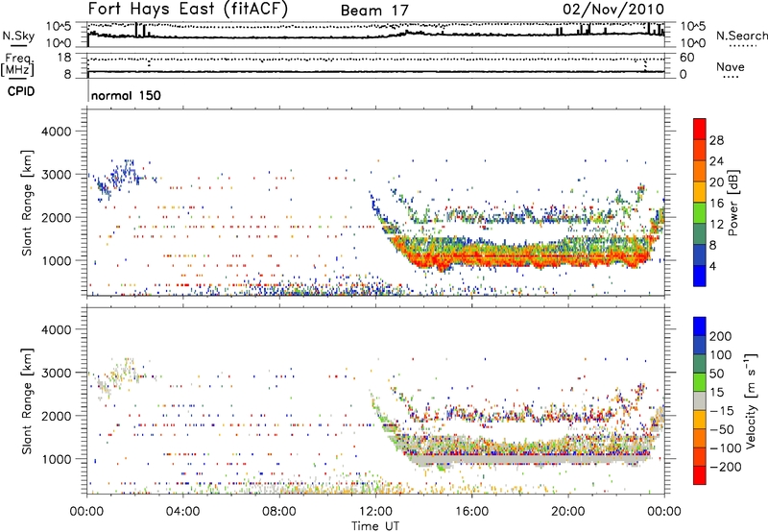Click the "4" tick on Power colorbar
Viewport: 768px width, 532px height.
712,267
